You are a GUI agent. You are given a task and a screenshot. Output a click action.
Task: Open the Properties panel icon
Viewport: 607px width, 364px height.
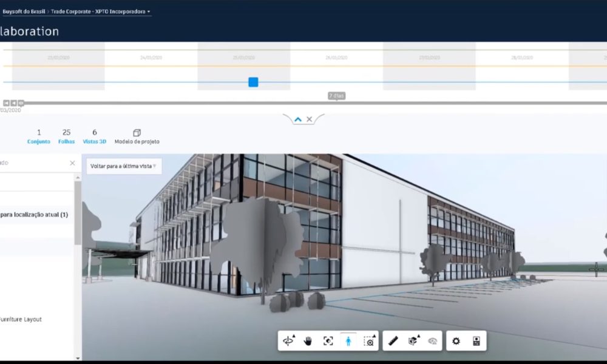tap(476, 341)
